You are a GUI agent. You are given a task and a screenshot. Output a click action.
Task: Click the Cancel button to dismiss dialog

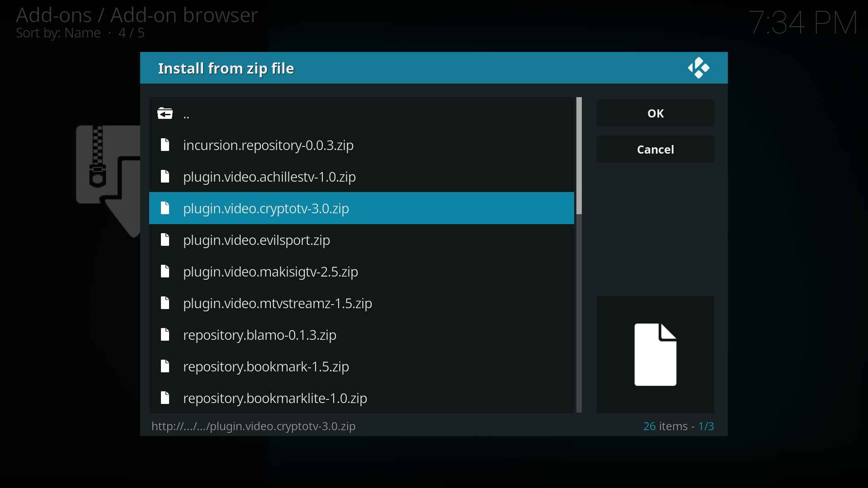pos(655,149)
